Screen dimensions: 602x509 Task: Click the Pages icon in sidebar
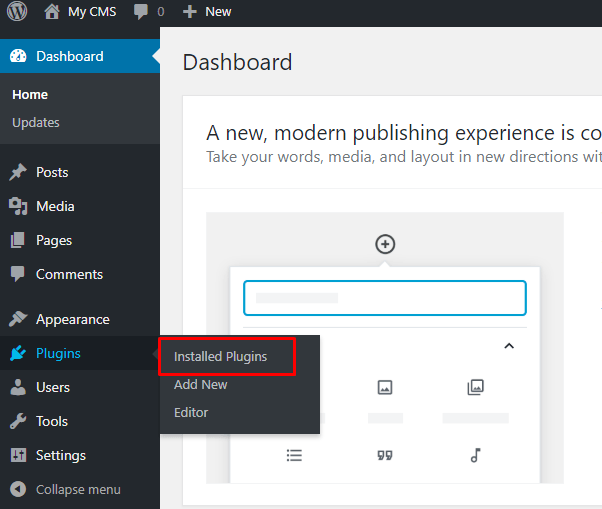(x=18, y=240)
